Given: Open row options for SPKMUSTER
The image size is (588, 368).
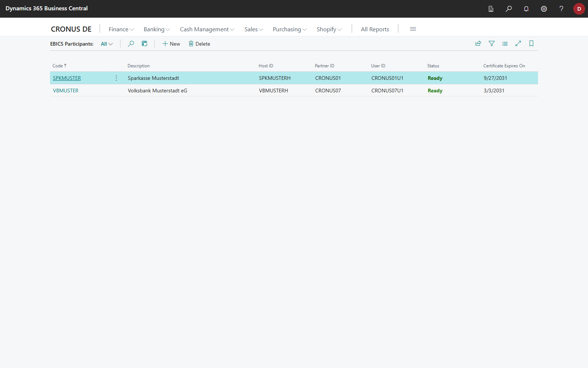Looking at the screenshot, I should point(116,78).
